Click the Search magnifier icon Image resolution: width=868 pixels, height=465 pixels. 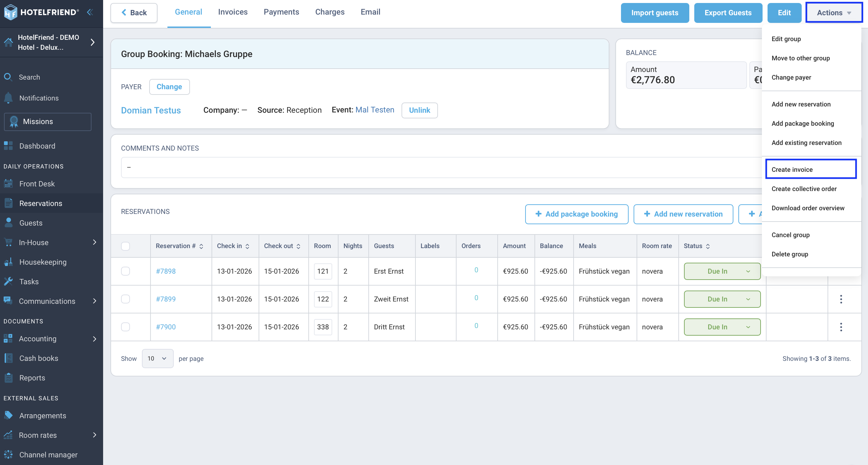pyautogui.click(x=8, y=77)
